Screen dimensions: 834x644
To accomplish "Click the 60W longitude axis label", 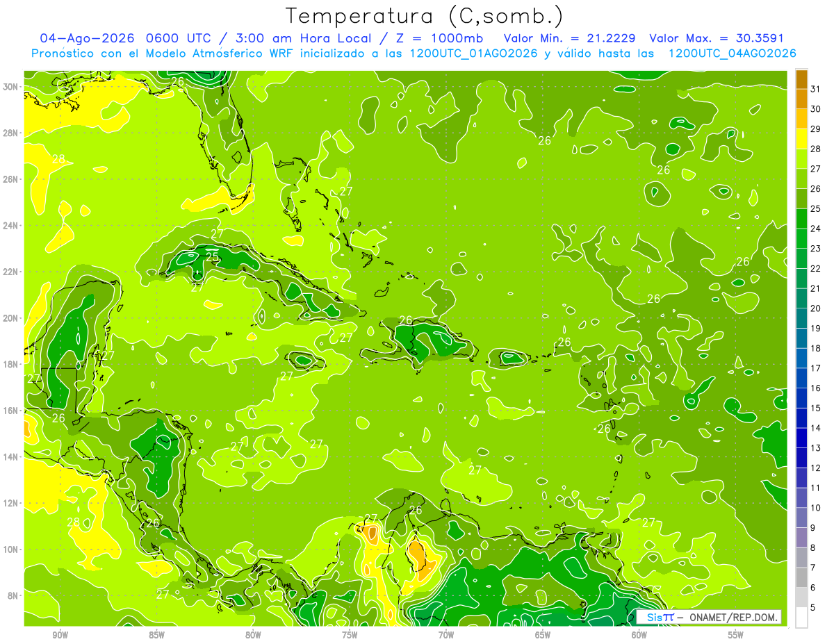I will (639, 635).
